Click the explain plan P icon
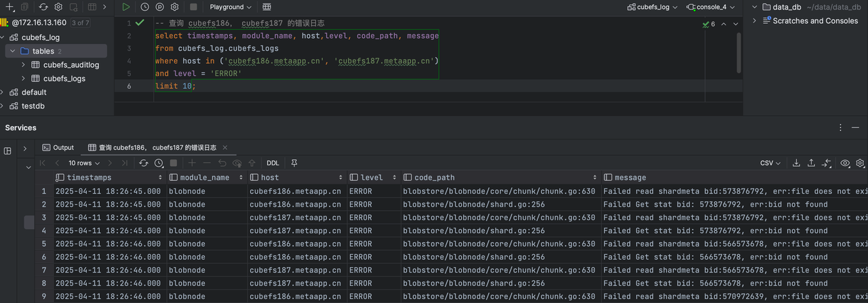This screenshot has height=303, width=868. click(160, 7)
